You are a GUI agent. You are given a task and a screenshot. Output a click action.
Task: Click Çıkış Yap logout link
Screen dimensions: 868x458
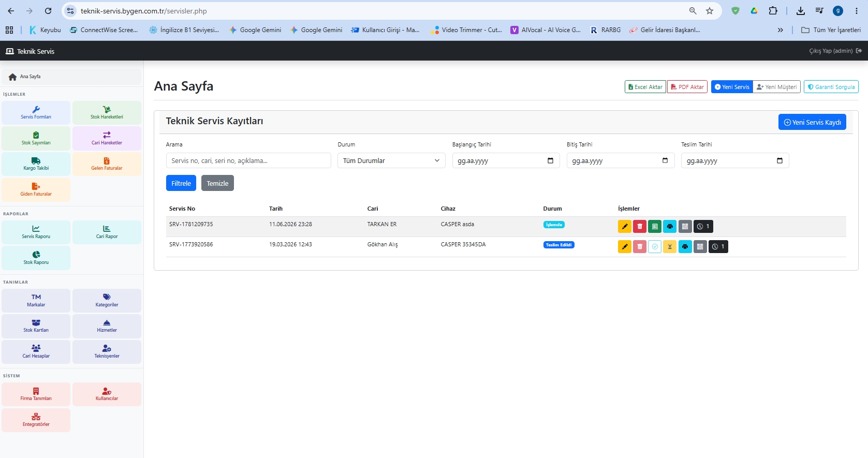(835, 51)
